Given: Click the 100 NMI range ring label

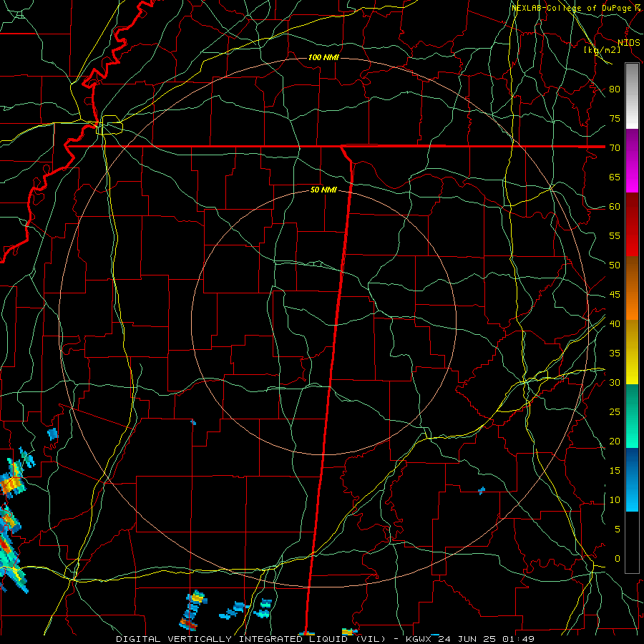Looking at the screenshot, I should coord(323,57).
